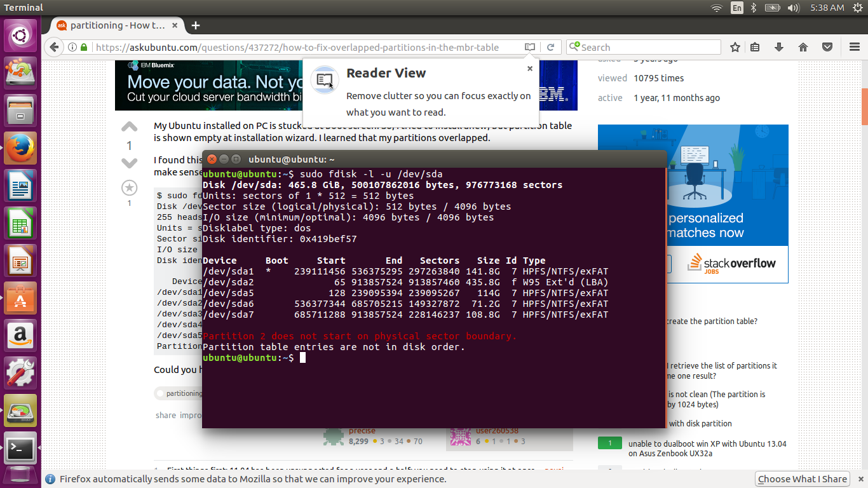This screenshot has width=868, height=488.
Task: Click the /dev/sda7 row in terminal
Action: [x=405, y=315]
